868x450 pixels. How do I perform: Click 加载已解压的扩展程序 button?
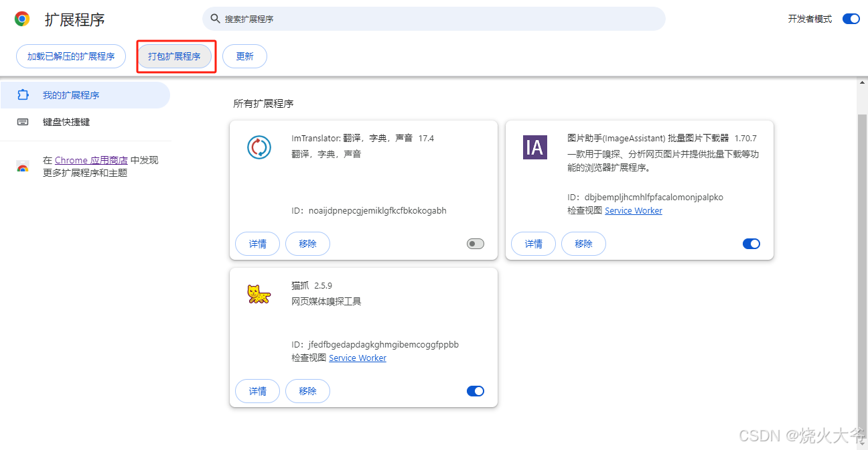71,56
